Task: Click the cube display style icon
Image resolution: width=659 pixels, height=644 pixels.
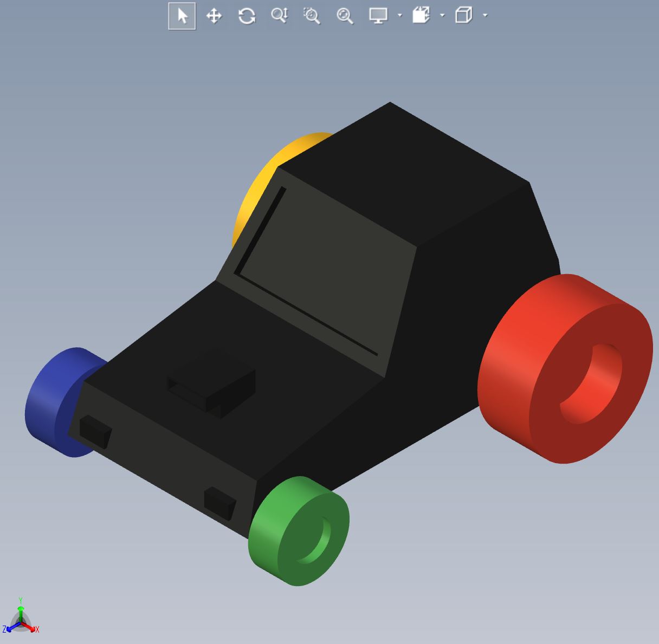Action: 464,15
